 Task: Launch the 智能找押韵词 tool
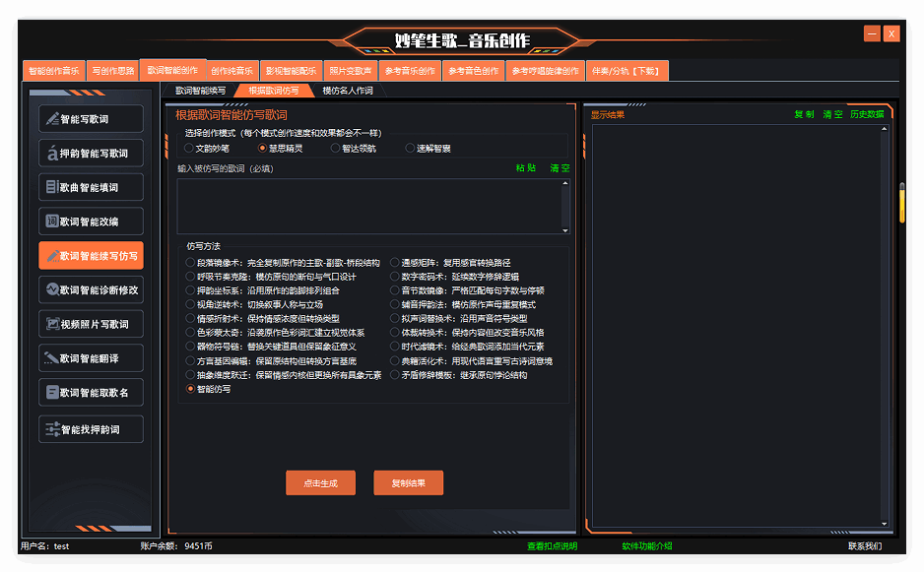point(91,429)
